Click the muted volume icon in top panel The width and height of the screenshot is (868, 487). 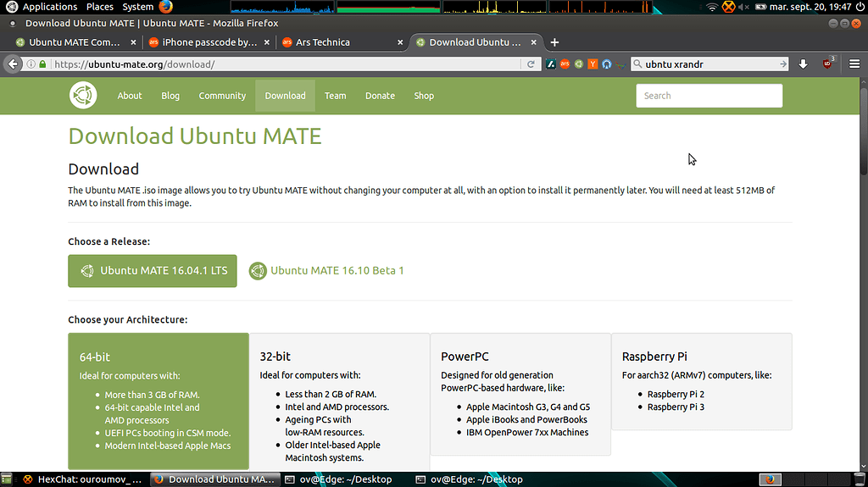[x=744, y=7]
